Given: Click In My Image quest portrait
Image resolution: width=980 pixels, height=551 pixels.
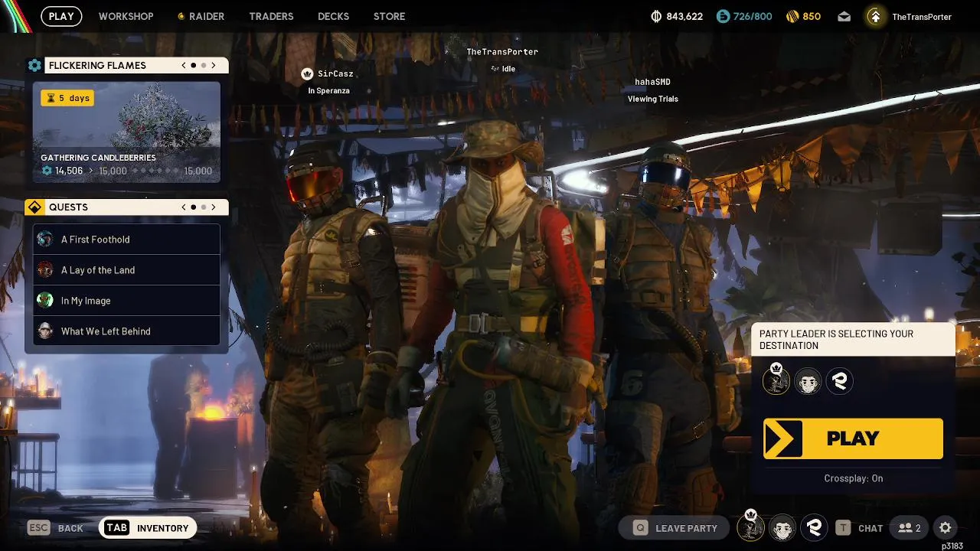Looking at the screenshot, I should (45, 301).
